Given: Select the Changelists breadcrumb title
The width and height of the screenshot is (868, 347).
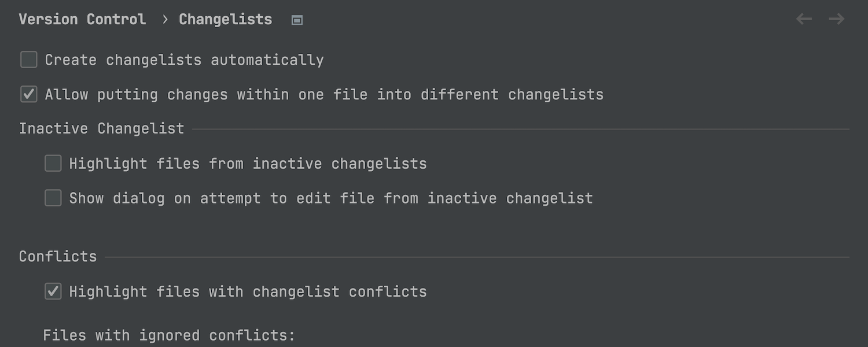Looking at the screenshot, I should (x=225, y=19).
